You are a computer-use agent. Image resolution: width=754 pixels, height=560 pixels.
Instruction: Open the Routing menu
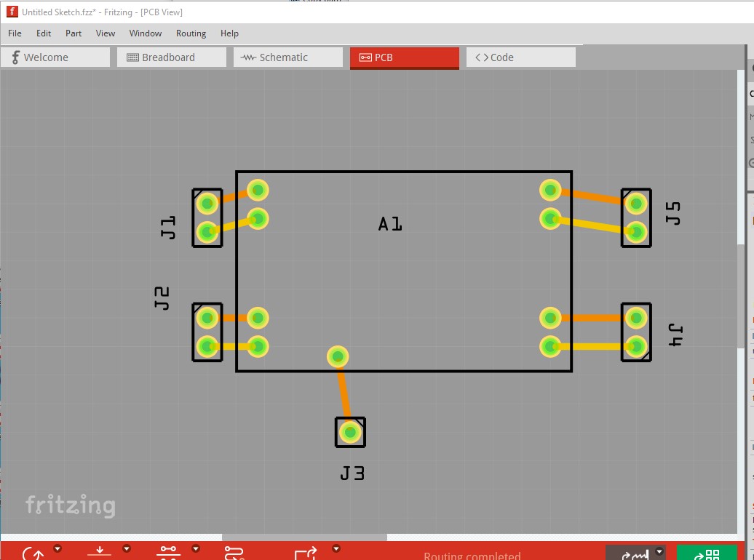(x=191, y=33)
